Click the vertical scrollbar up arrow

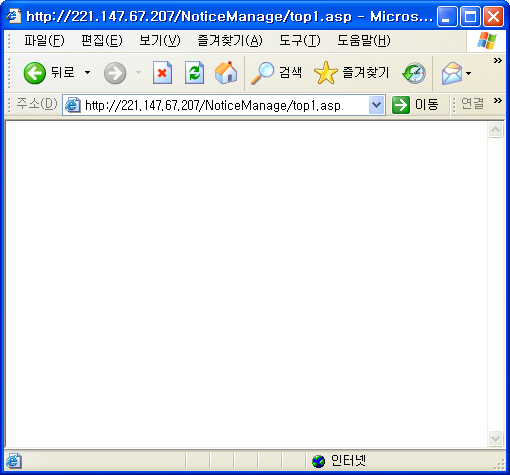click(x=496, y=129)
